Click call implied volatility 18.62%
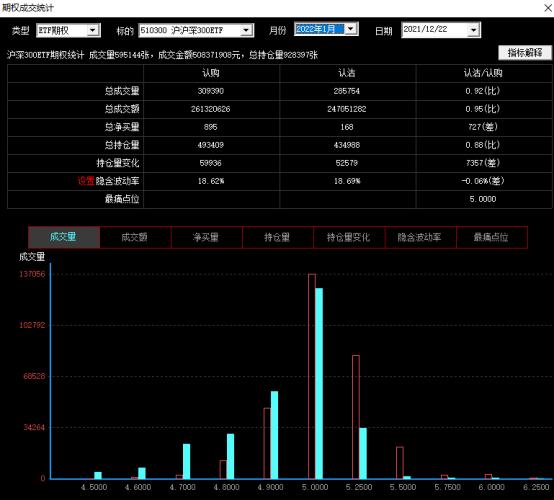 coord(211,181)
